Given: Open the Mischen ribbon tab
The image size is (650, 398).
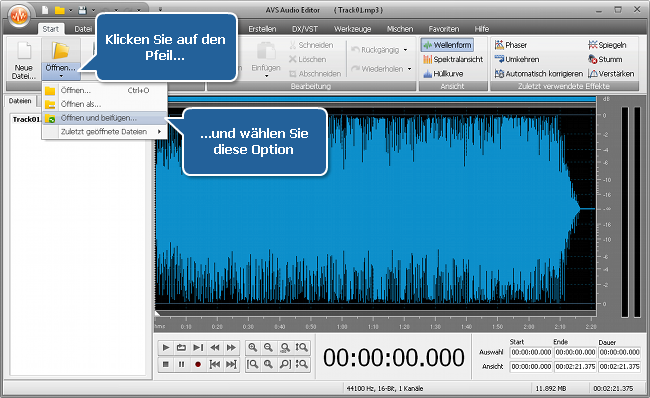Looking at the screenshot, I should (x=400, y=29).
